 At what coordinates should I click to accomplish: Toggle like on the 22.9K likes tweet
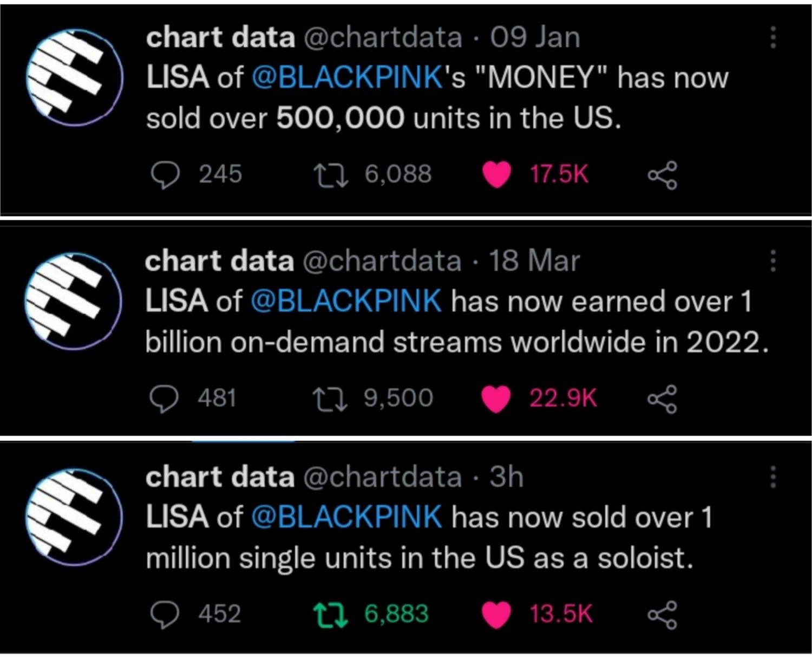496,399
